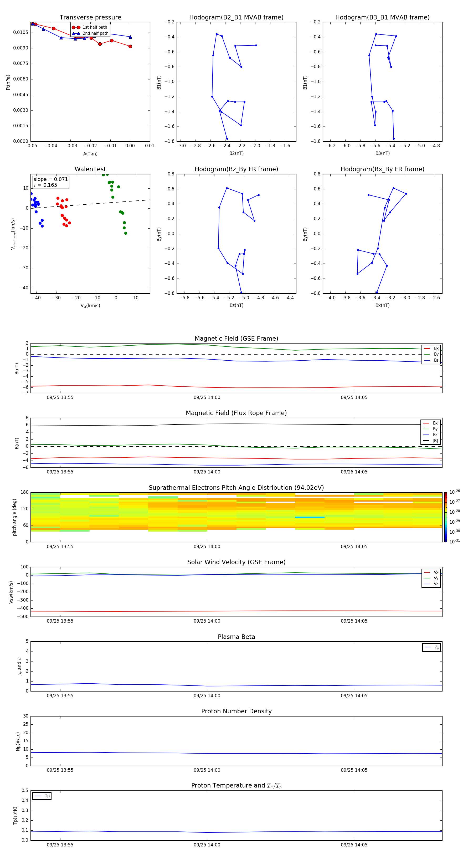Click the 'Transverse pressure' plot title
Viewport: 473px width, 868px height.
coord(90,17)
